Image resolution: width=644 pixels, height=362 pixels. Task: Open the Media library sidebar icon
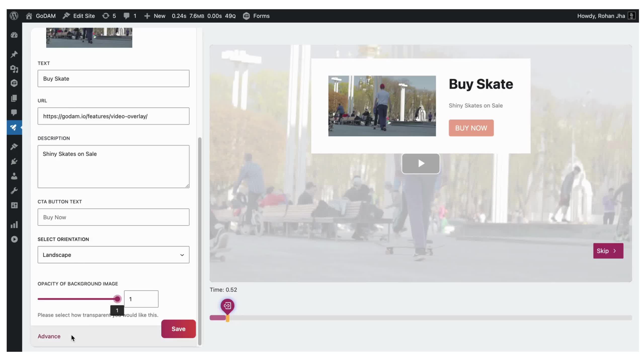click(14, 69)
